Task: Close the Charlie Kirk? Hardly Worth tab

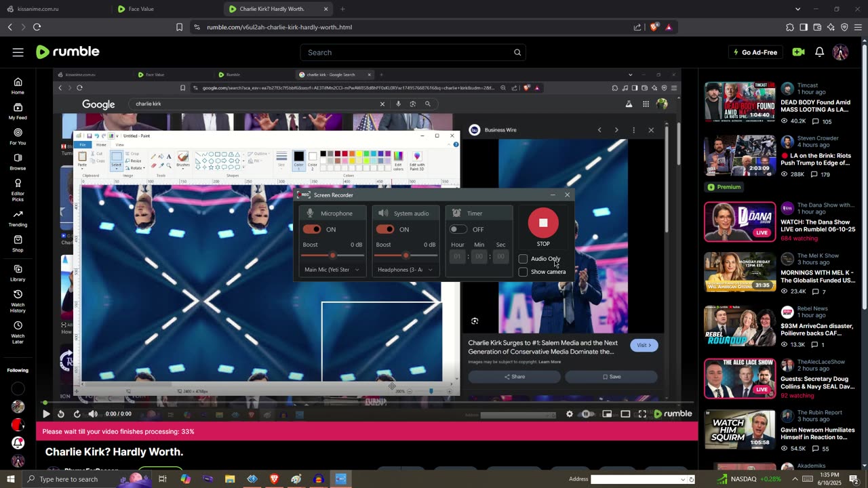Action: click(325, 9)
